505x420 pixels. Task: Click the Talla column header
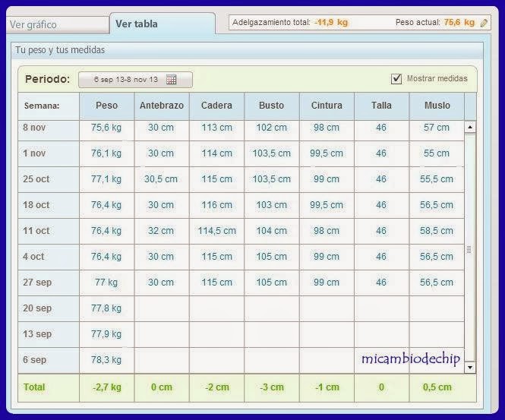point(382,106)
